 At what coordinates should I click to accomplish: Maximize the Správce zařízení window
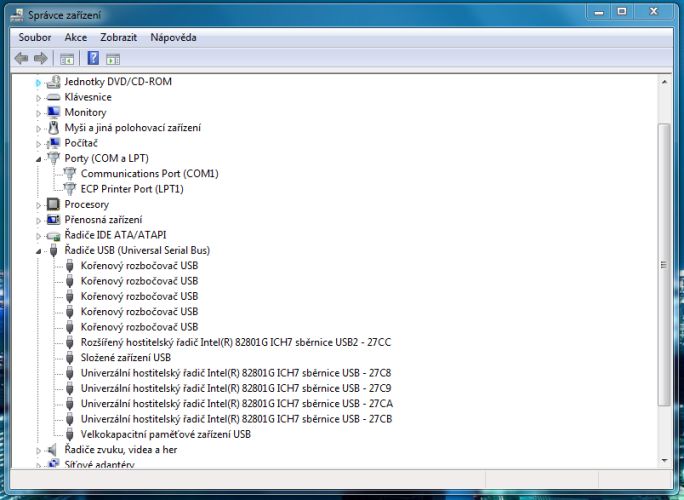coord(622,12)
